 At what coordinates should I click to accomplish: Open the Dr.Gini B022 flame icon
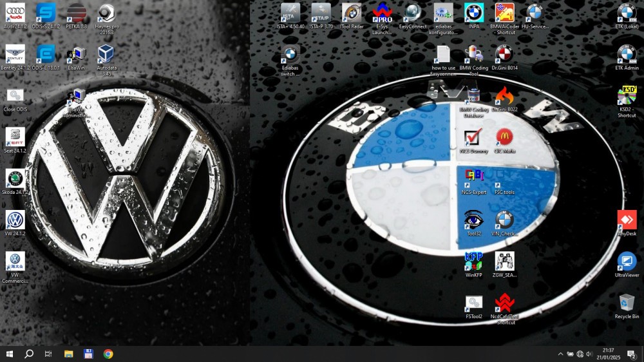(x=505, y=99)
